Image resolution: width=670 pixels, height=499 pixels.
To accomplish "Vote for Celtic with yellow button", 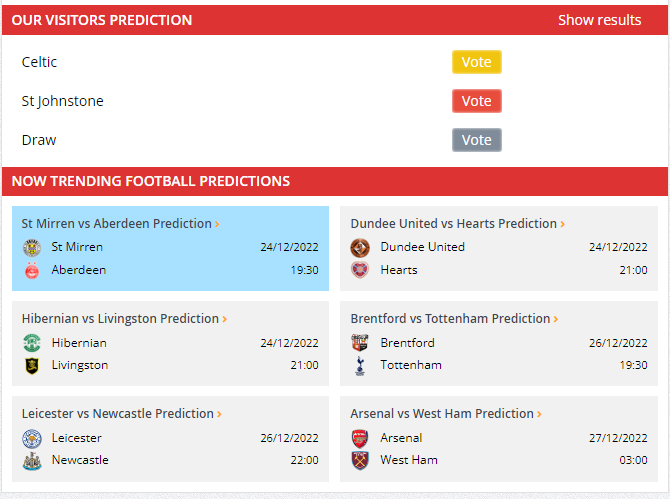I will (476, 62).
